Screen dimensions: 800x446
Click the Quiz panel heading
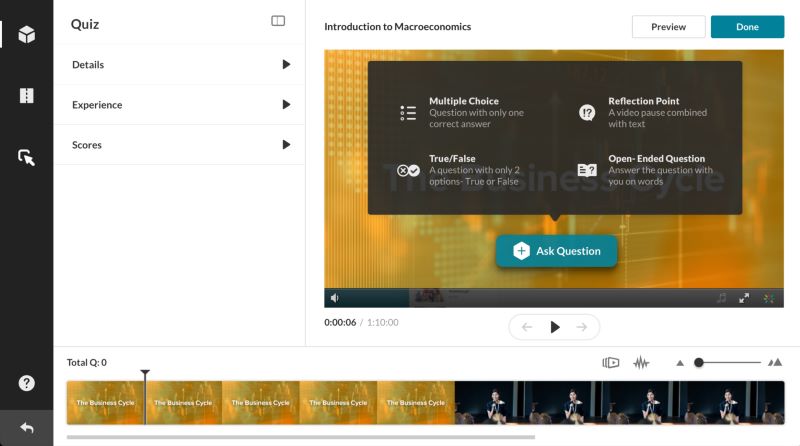(x=85, y=24)
